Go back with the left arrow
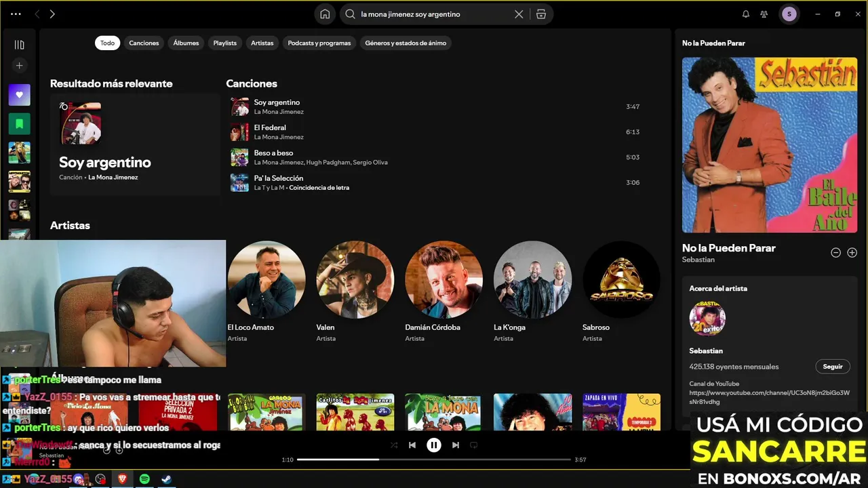The image size is (868, 488). click(37, 14)
